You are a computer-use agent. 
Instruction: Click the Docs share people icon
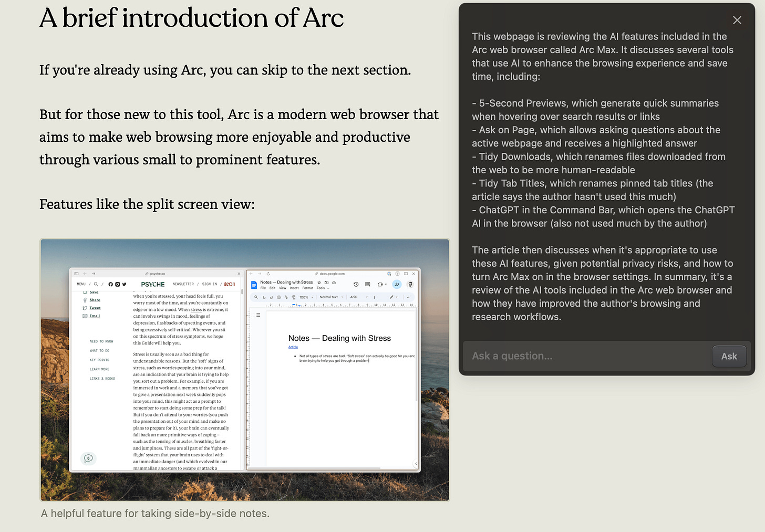[x=397, y=284]
